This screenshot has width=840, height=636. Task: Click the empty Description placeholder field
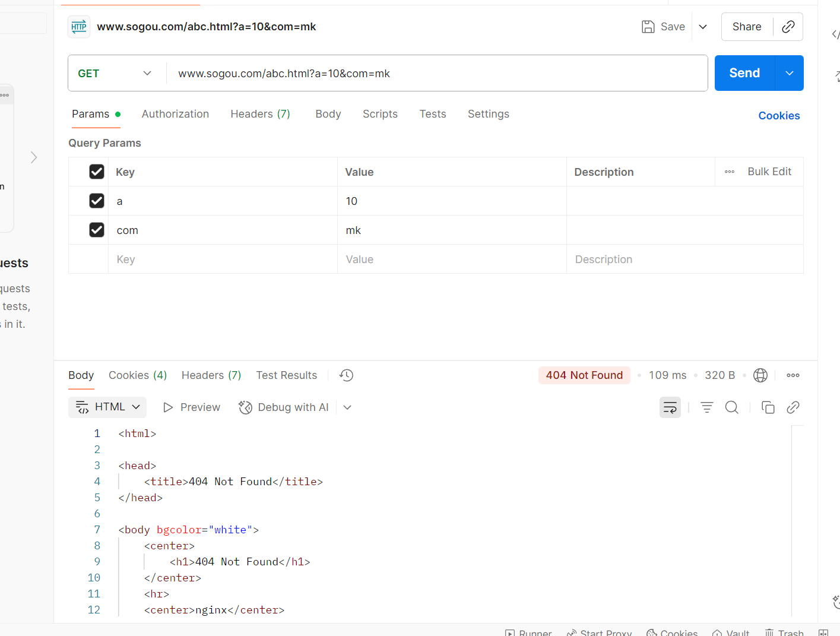tap(685, 259)
